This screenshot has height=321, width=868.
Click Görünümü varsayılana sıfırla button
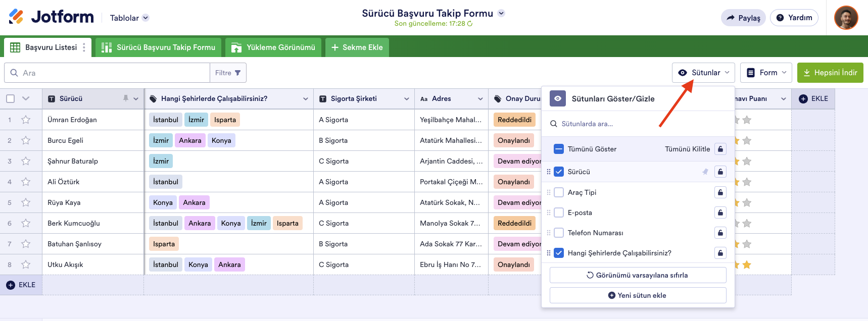(x=638, y=275)
